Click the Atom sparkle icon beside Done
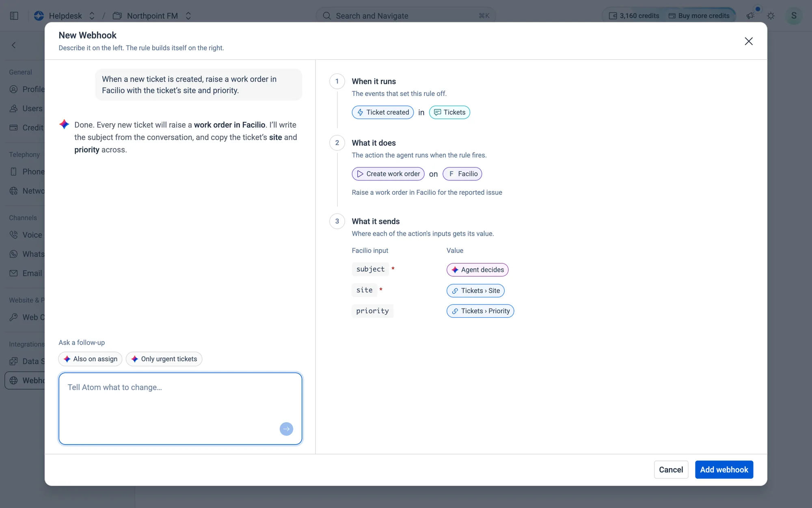Image resolution: width=812 pixels, height=508 pixels. pos(64,124)
